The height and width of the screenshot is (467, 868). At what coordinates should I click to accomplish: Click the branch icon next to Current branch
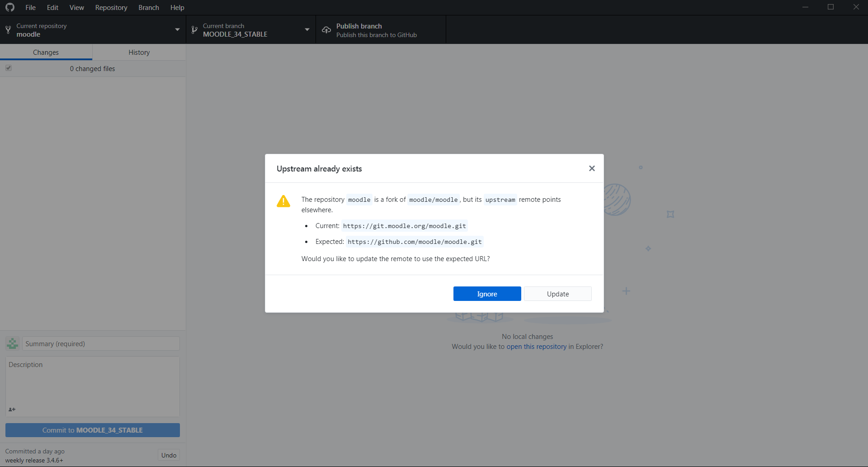(x=194, y=30)
